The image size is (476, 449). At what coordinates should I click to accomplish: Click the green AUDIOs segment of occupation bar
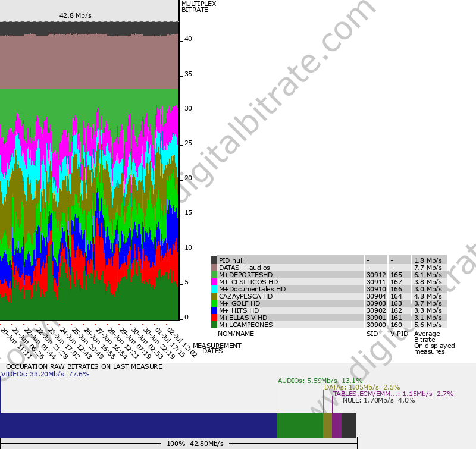coord(300,425)
